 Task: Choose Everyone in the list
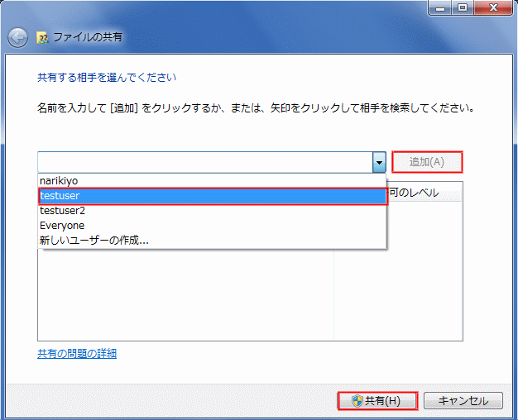coord(212,226)
